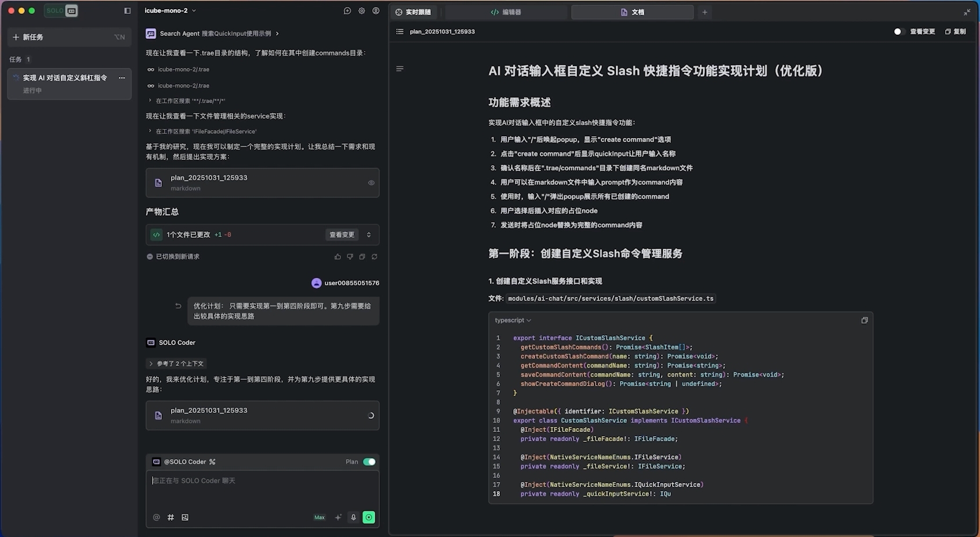Click the # context reference icon

(x=170, y=517)
